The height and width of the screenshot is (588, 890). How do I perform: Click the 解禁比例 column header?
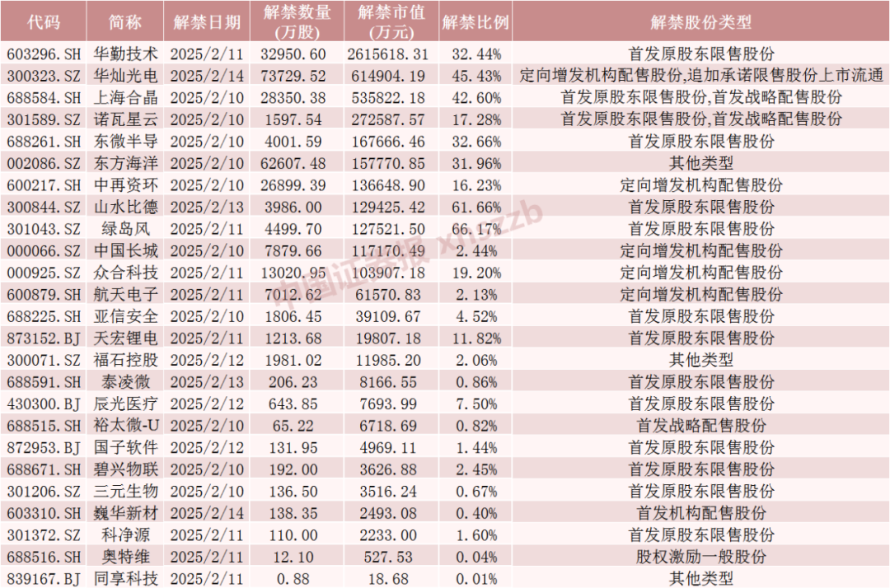[x=475, y=21]
